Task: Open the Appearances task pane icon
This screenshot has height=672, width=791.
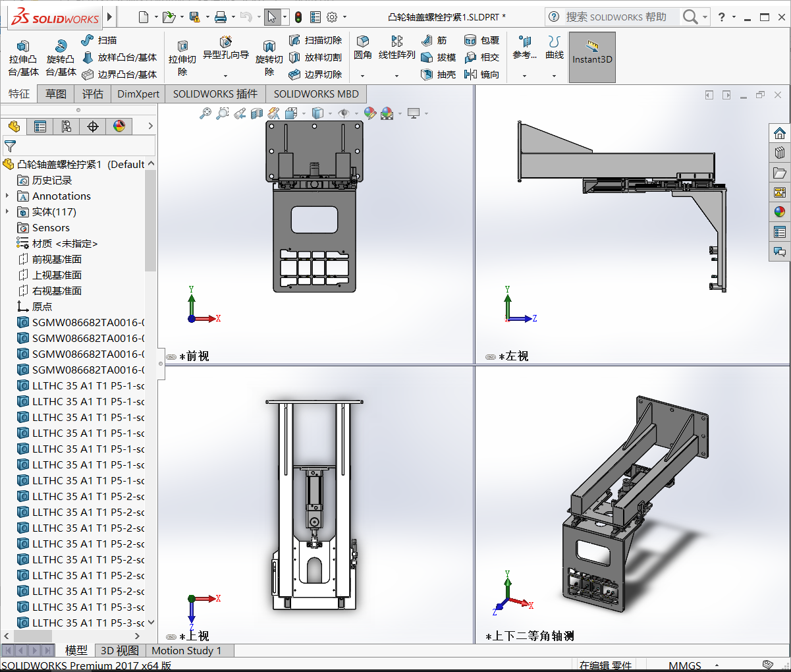Action: pyautogui.click(x=780, y=212)
